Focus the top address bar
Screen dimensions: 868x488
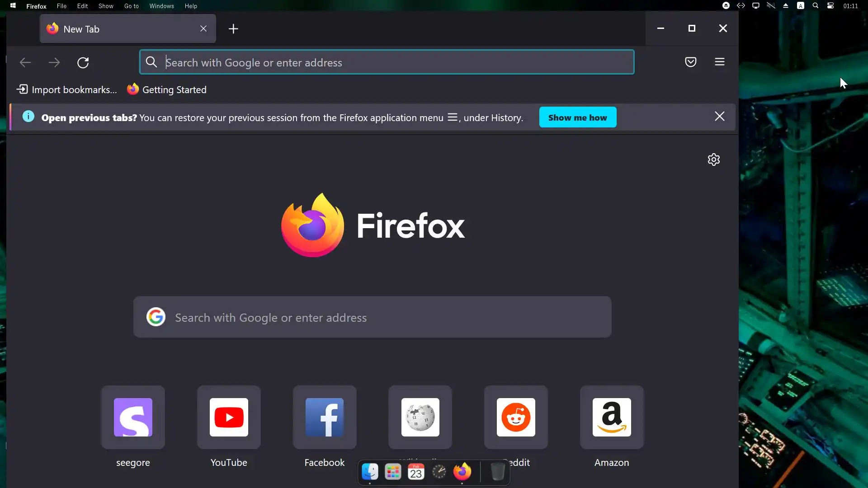[389, 62]
